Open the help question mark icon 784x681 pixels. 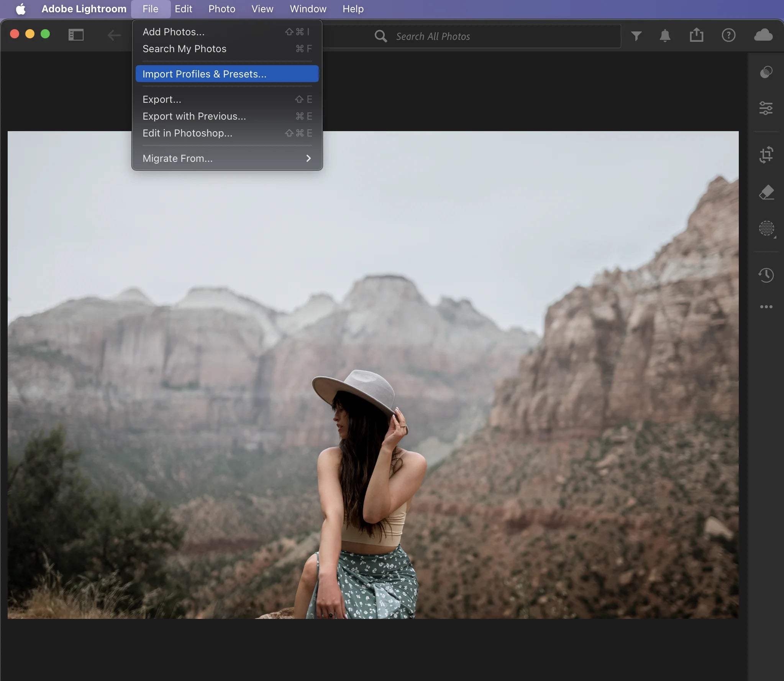728,35
